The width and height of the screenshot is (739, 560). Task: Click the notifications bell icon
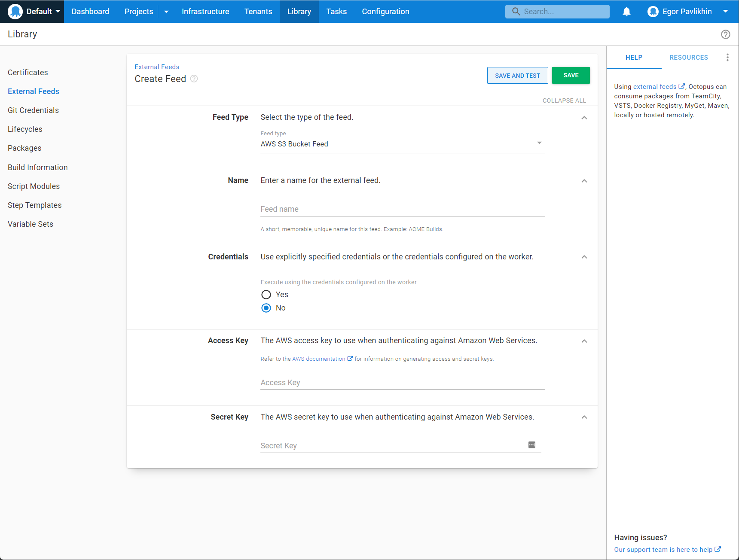(x=626, y=12)
